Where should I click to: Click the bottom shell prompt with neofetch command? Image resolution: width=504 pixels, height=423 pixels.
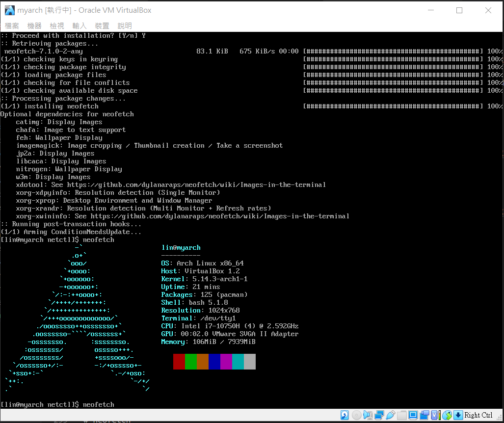(57, 405)
